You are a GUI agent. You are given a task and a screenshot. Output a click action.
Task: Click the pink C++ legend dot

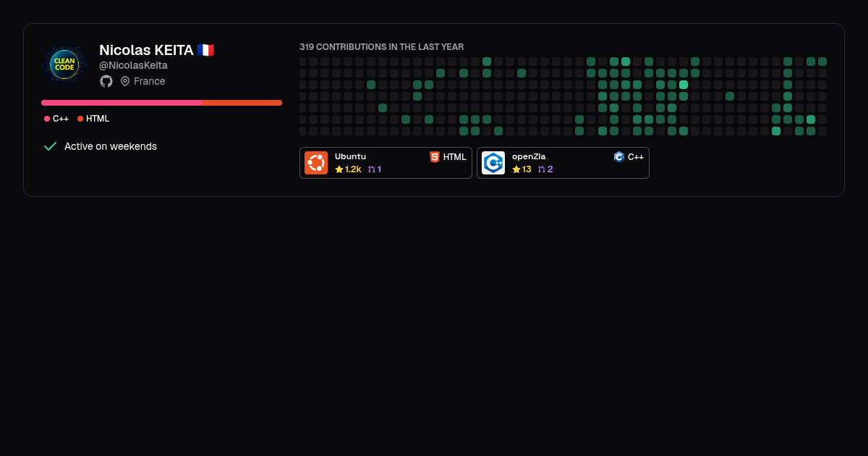pyautogui.click(x=47, y=119)
